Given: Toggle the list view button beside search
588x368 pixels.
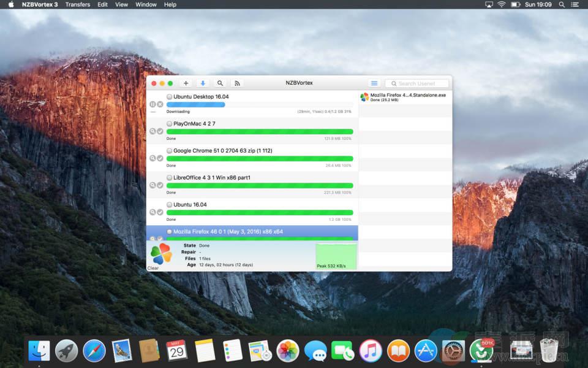Looking at the screenshot, I should coord(374,83).
